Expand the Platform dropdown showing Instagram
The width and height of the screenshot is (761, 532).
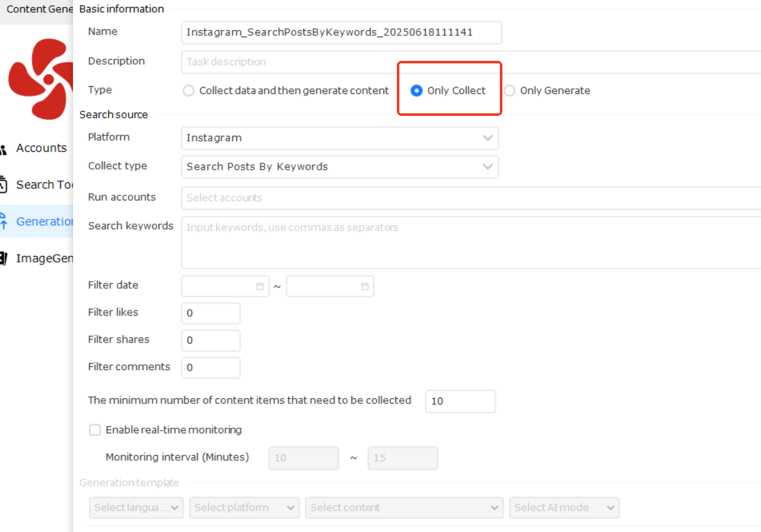click(340, 138)
